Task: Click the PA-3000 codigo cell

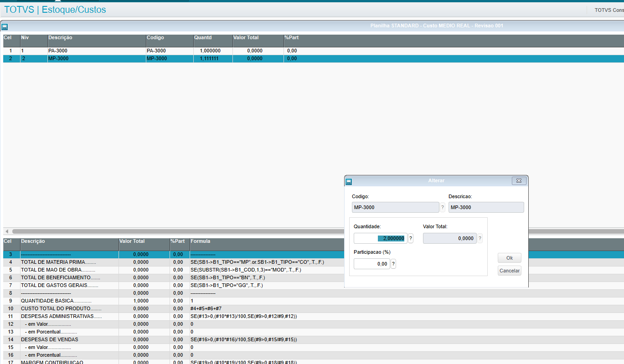Action: [169, 51]
